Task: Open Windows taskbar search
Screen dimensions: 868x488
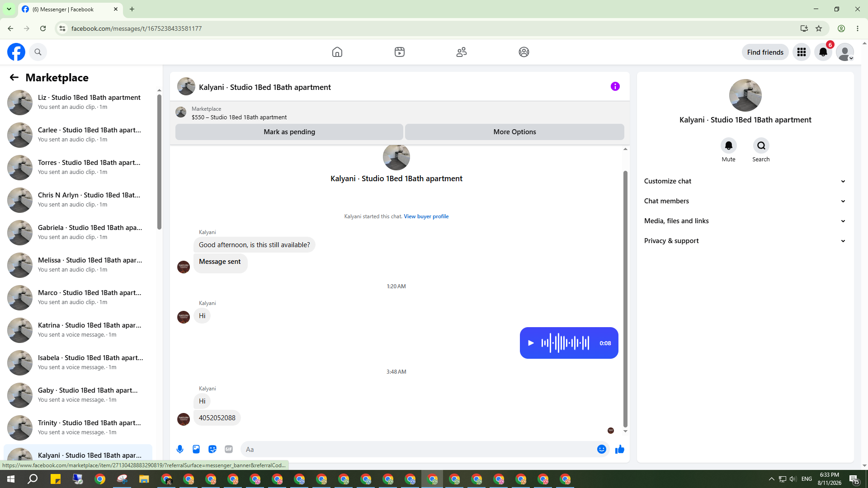Action: point(33,479)
